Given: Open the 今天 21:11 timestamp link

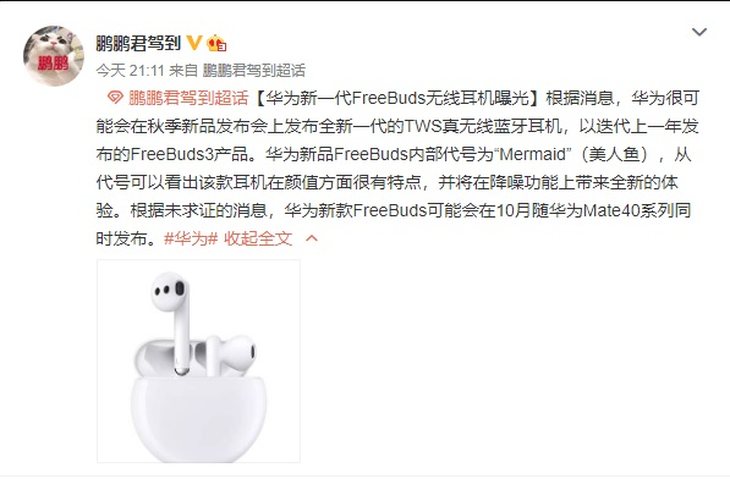Looking at the screenshot, I should [130, 70].
